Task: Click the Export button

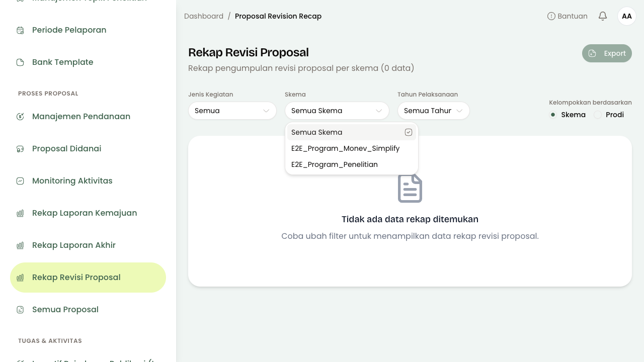Action: pyautogui.click(x=607, y=53)
